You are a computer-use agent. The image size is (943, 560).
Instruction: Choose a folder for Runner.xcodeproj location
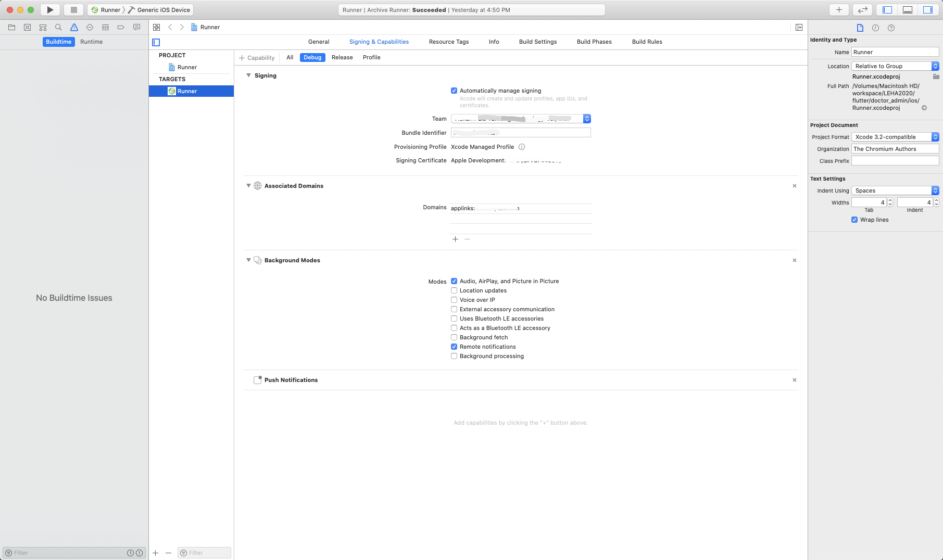(x=936, y=77)
